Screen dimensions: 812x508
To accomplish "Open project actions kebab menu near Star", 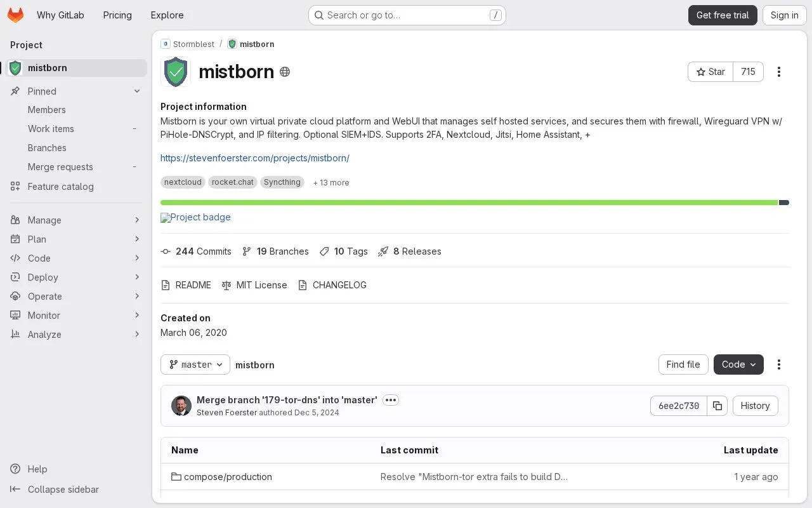I will [779, 72].
